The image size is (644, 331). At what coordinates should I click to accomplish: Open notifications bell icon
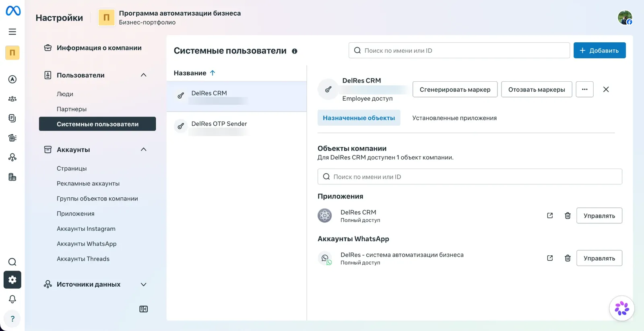coord(12,299)
